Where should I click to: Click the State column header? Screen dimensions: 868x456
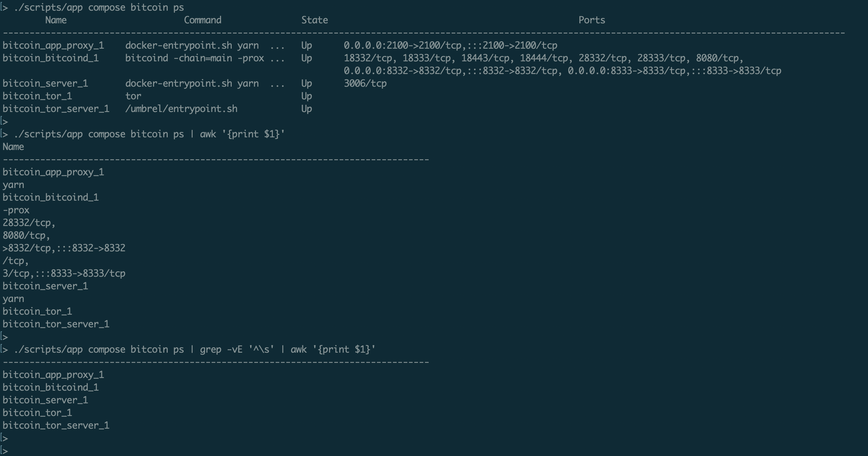point(314,20)
